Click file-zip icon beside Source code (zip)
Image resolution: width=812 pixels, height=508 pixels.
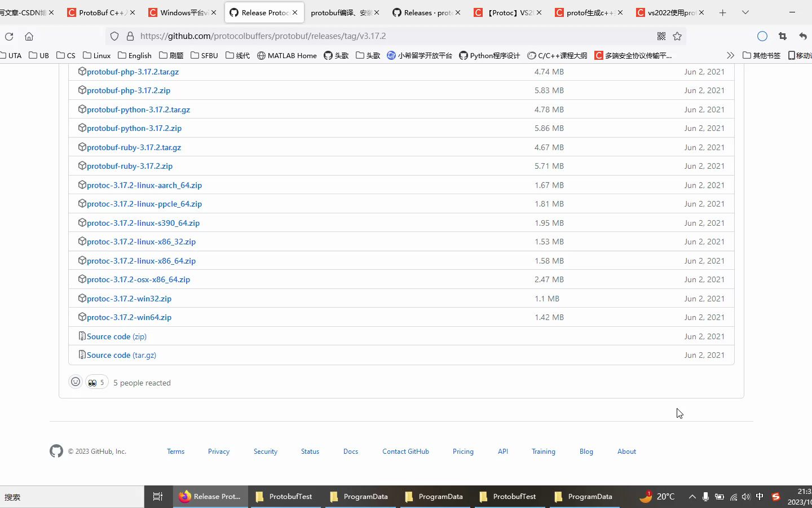[82, 336]
